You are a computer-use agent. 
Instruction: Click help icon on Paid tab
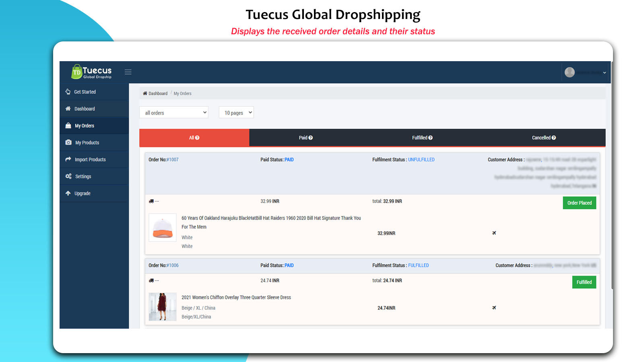(x=311, y=138)
